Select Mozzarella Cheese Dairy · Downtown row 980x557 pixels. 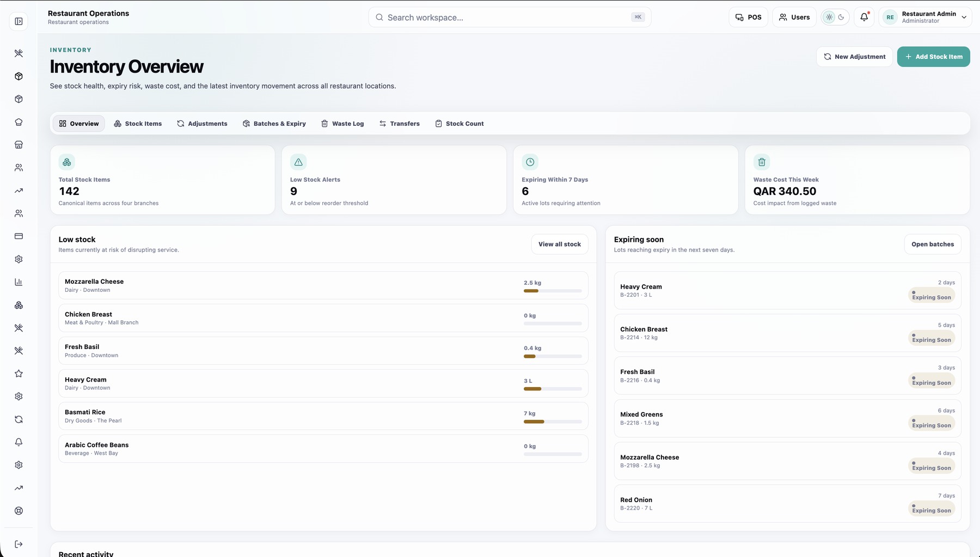coord(323,285)
